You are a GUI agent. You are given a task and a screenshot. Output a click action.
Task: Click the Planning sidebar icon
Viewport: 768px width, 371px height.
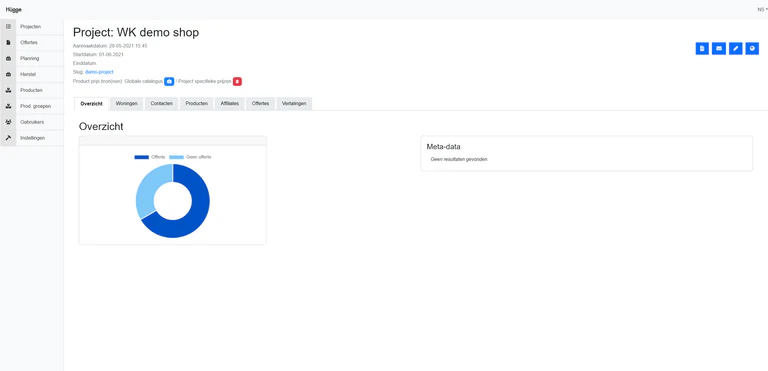coord(8,58)
